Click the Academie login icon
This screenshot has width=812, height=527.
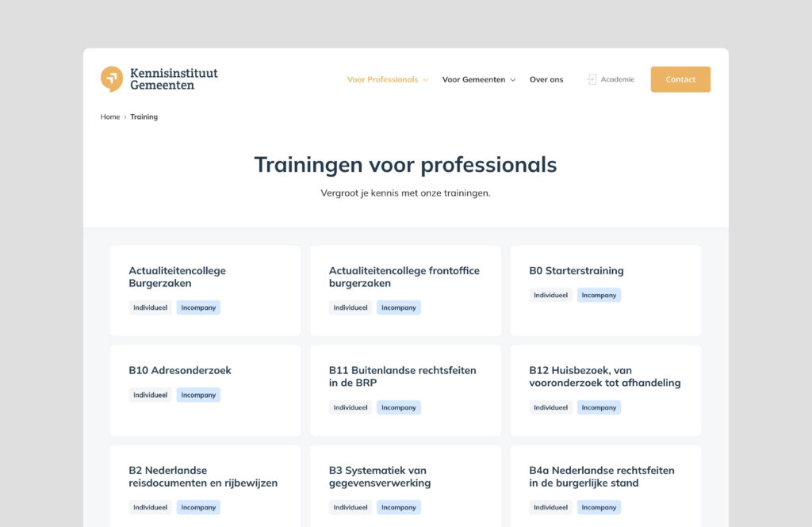coord(592,79)
